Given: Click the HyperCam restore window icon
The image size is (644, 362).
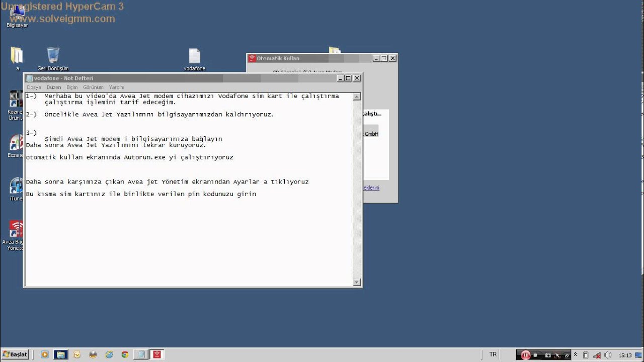Looking at the screenshot, I should pos(567,355).
